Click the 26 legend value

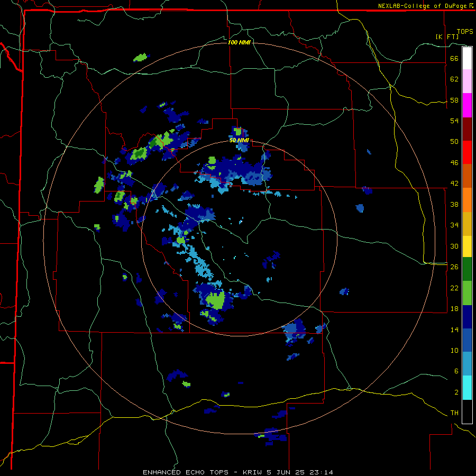[454, 267]
